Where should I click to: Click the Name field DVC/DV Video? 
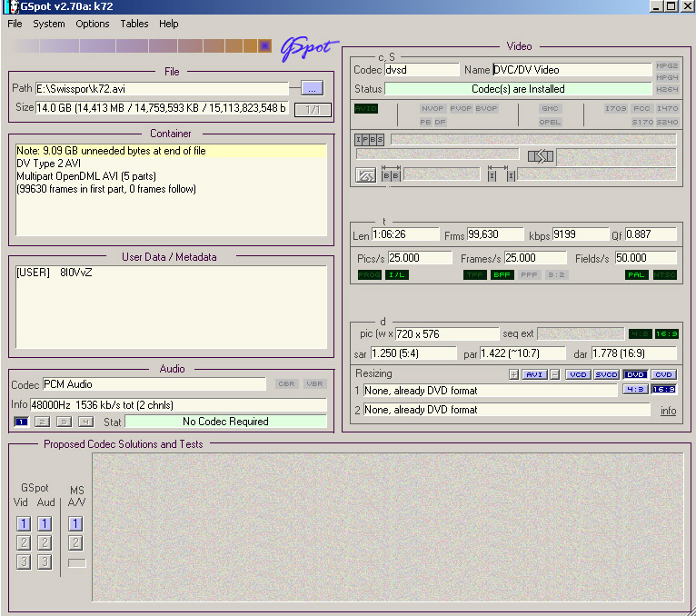[572, 70]
